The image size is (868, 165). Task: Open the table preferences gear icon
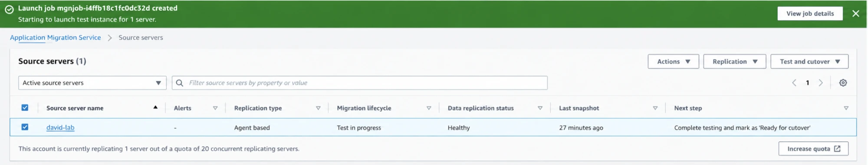(x=843, y=83)
